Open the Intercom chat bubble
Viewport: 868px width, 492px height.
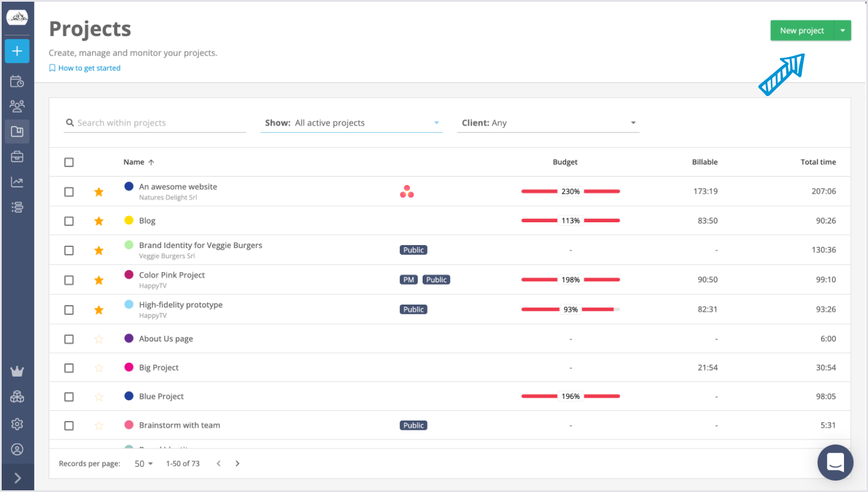[x=835, y=462]
